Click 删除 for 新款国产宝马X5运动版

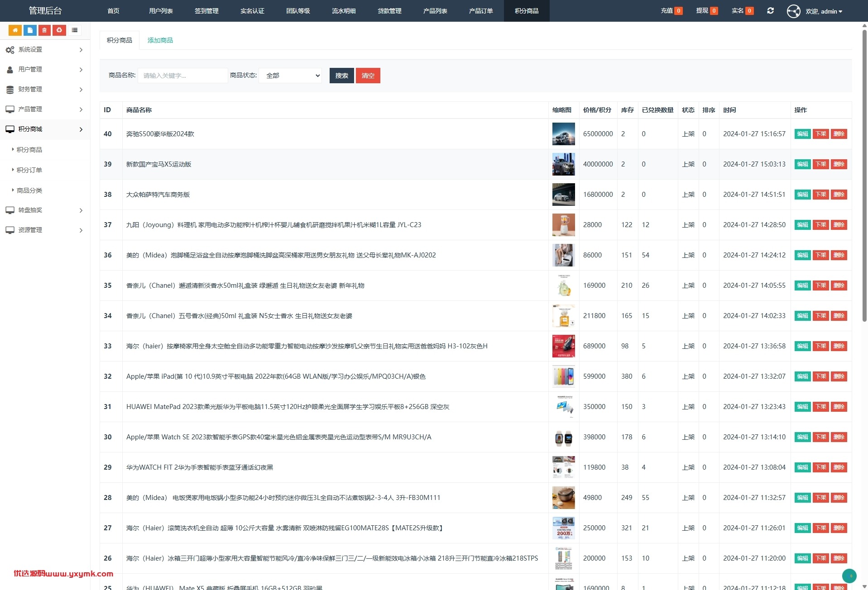[x=839, y=164]
